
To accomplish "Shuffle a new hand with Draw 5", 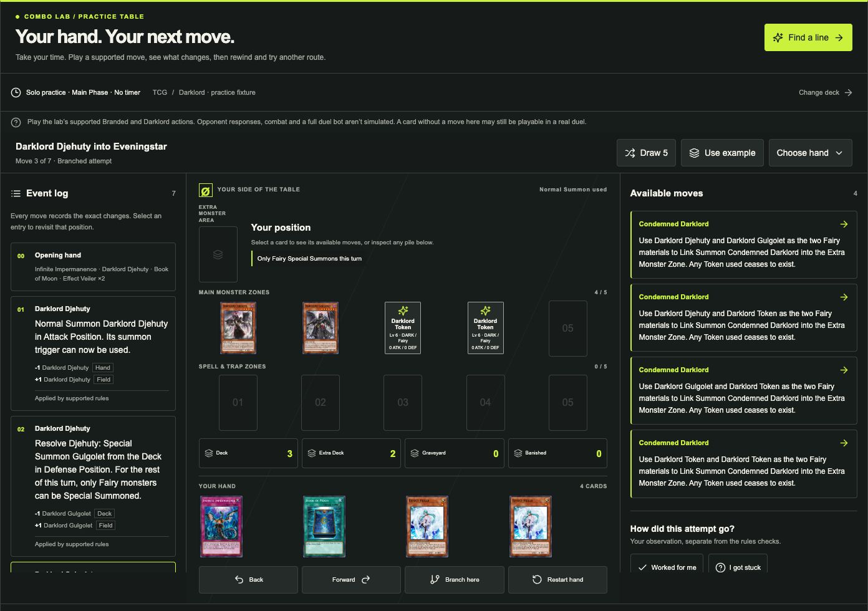I will pos(646,153).
